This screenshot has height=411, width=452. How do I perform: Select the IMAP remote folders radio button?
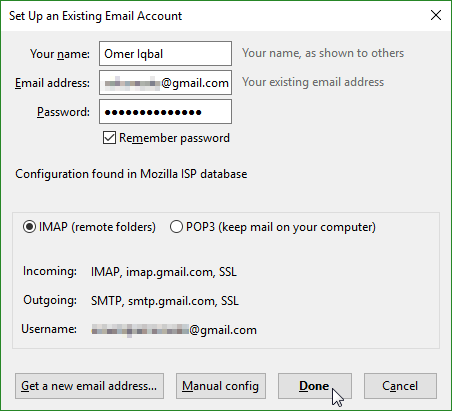pos(29,227)
